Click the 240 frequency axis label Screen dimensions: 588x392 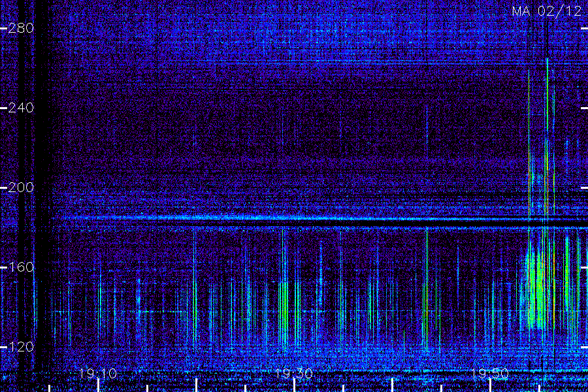click(x=21, y=108)
